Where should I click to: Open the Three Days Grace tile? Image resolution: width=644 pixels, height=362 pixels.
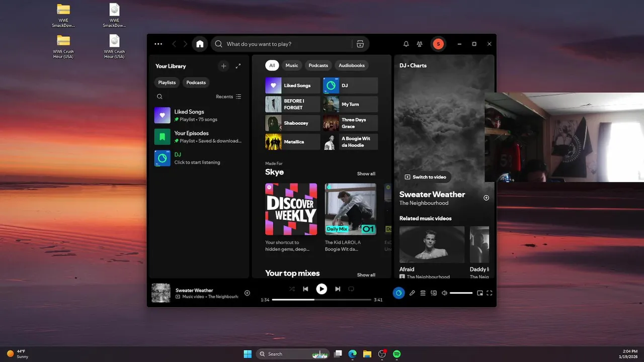pyautogui.click(x=350, y=123)
